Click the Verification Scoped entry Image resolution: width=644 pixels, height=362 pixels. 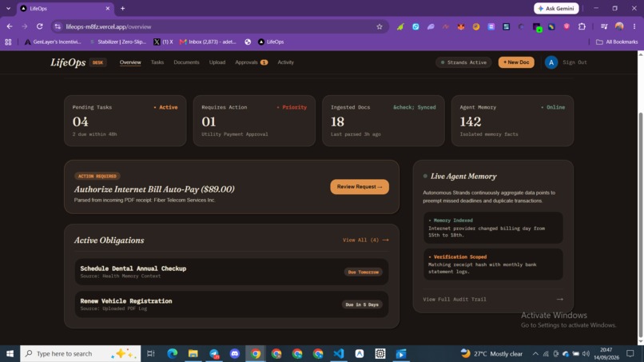[x=493, y=265]
